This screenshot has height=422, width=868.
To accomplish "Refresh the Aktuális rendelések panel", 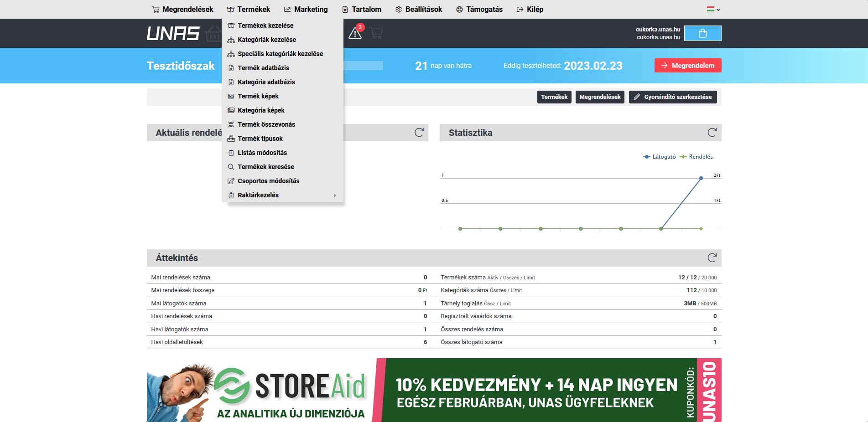I will coord(419,133).
